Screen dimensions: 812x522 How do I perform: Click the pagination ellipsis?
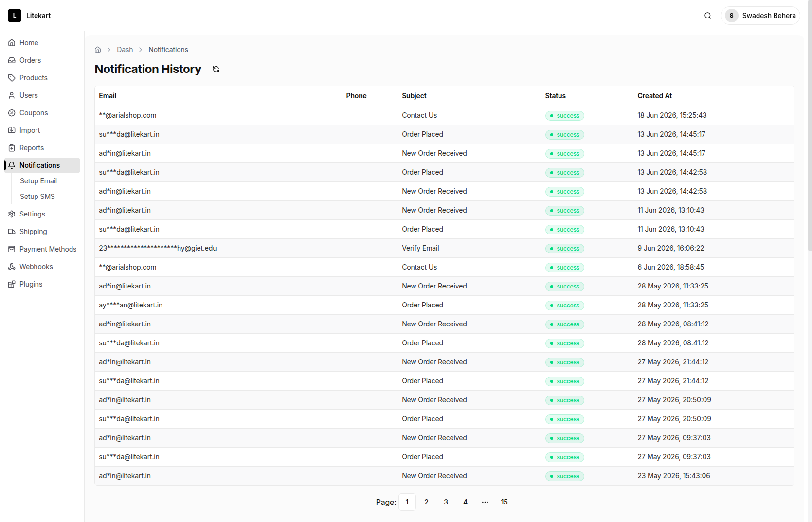[x=485, y=502]
